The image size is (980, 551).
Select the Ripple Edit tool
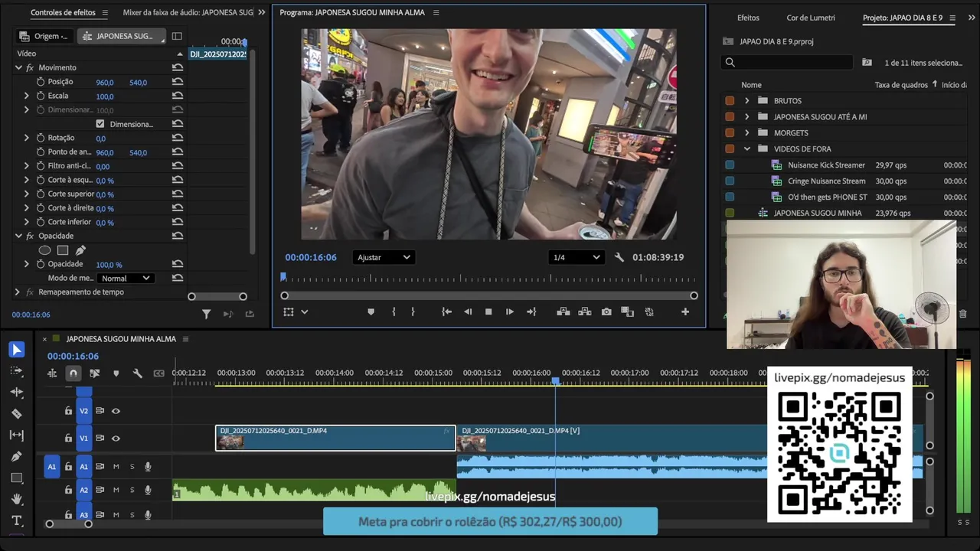(16, 392)
